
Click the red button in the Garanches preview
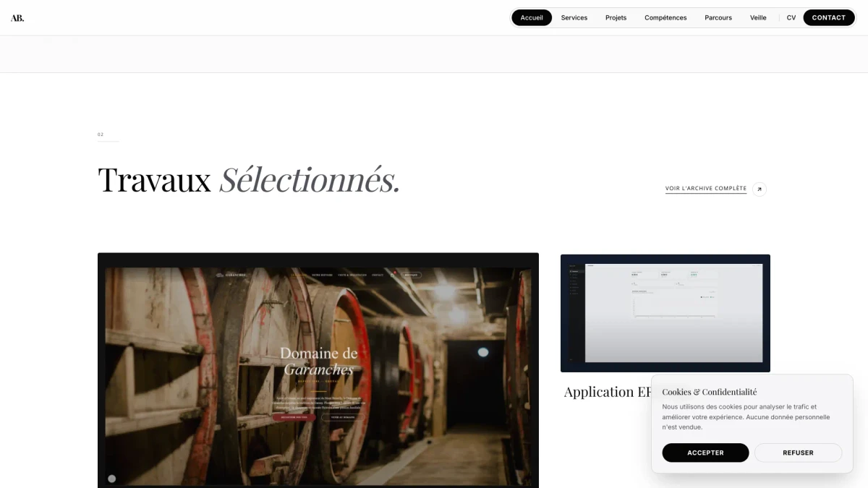click(294, 417)
